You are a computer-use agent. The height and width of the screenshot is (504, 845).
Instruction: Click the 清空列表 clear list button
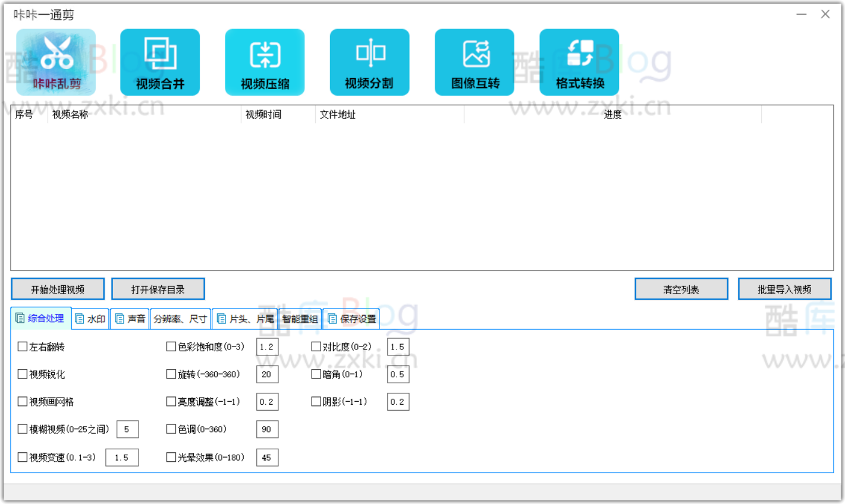click(x=681, y=289)
